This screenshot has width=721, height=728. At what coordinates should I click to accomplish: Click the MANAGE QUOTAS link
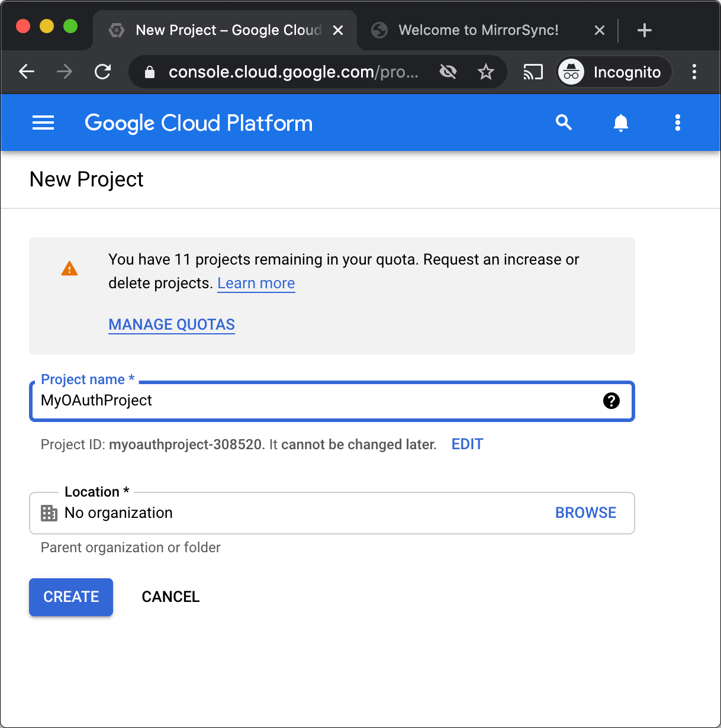click(x=172, y=324)
